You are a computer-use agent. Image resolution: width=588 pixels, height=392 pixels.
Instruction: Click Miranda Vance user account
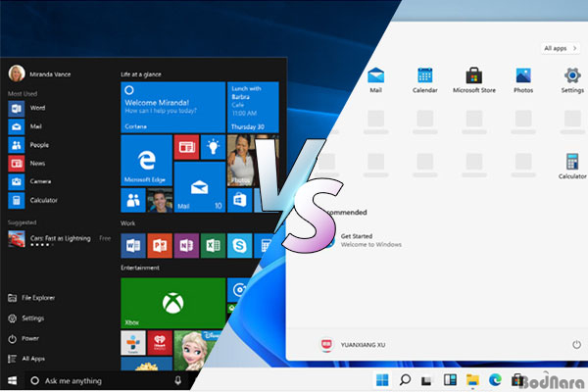click(x=39, y=73)
